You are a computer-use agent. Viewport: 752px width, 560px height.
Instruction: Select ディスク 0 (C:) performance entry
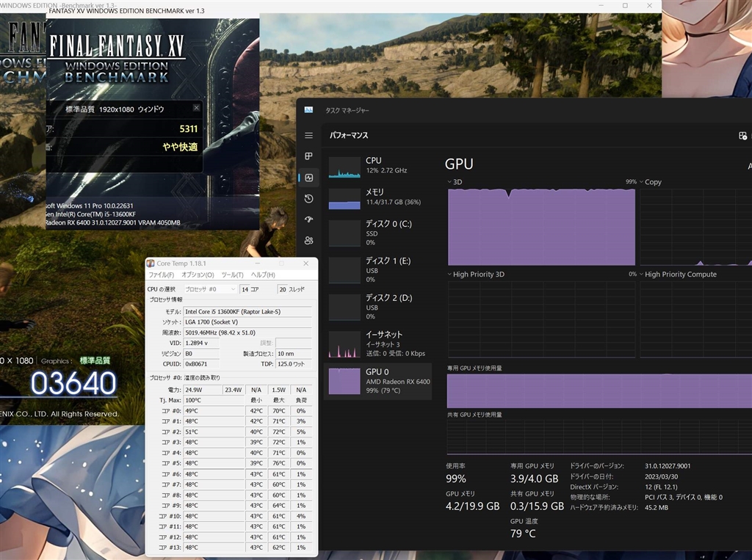378,233
